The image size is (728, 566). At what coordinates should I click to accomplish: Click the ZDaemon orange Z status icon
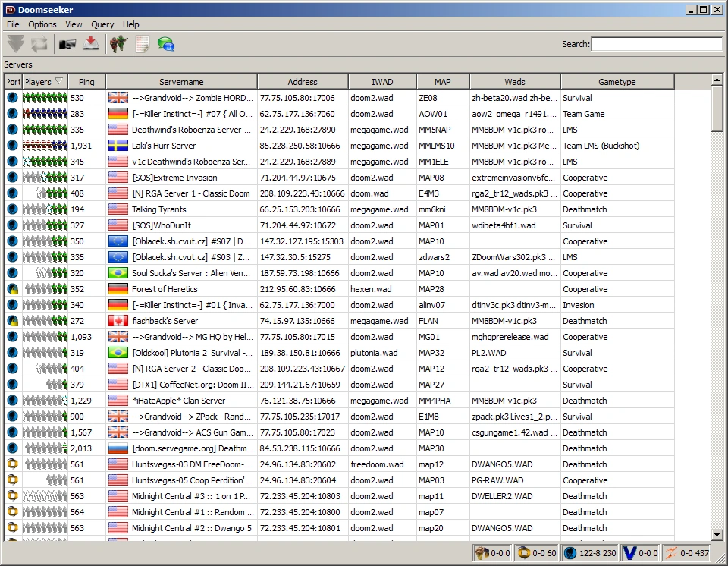[x=671, y=553]
